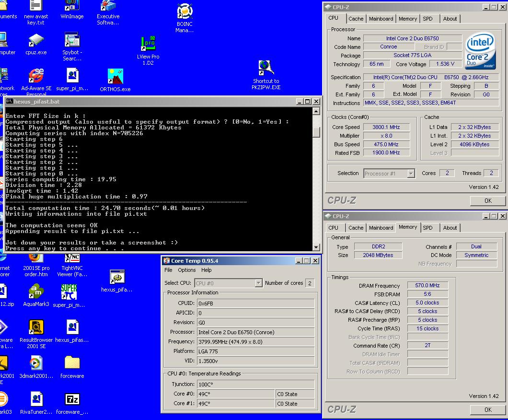Open Help menu in Core Temp
This screenshot has height=420, width=508.
207,270
